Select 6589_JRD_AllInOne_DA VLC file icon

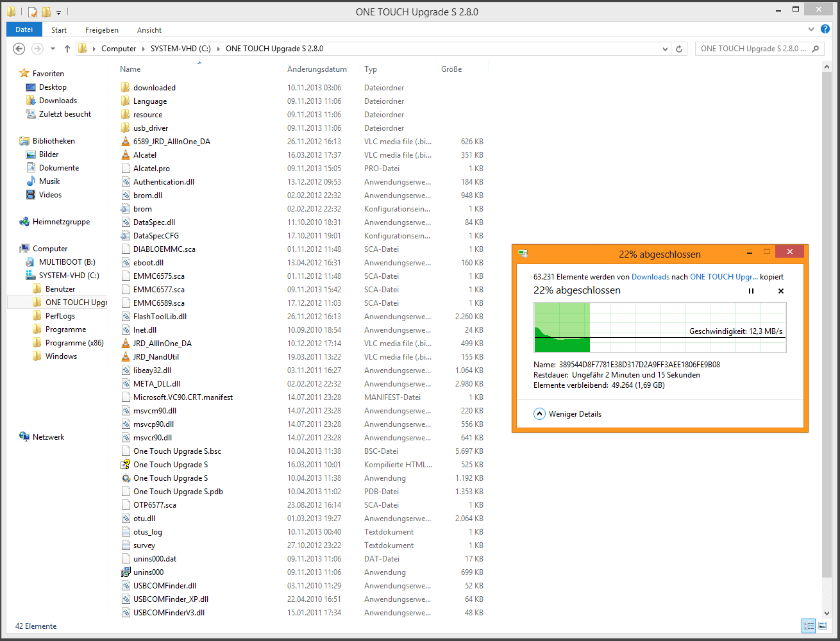(126, 142)
